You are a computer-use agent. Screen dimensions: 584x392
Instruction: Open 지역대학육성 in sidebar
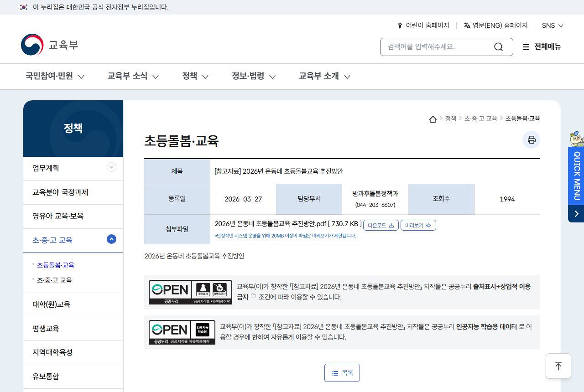pyautogui.click(x=73, y=353)
